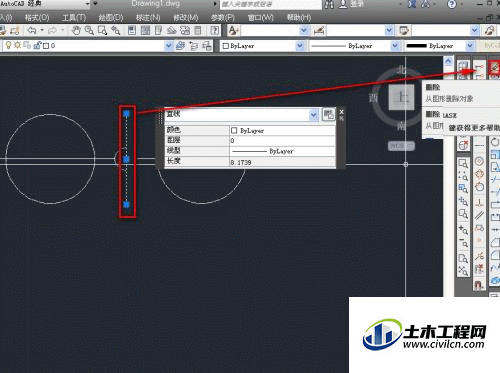The width and height of the screenshot is (500, 373).
Task: Click the bottom blue grip of selected line
Action: (126, 205)
